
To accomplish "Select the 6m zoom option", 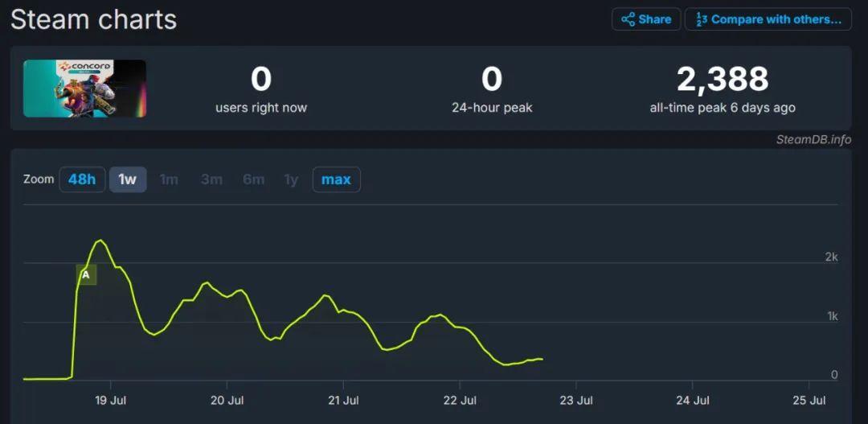I will click(x=253, y=179).
